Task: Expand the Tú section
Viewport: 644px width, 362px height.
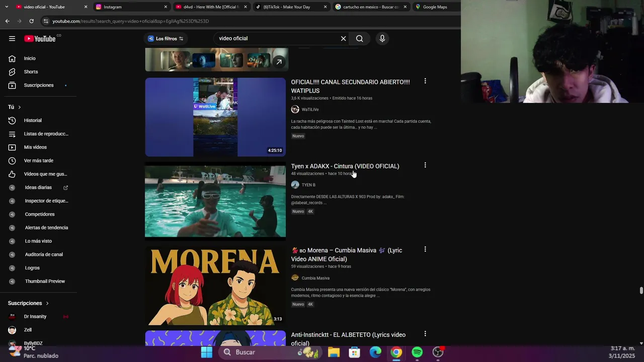Action: coord(15,107)
